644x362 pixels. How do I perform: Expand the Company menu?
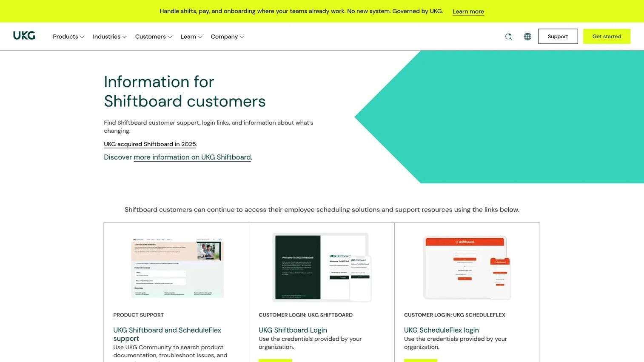click(228, 37)
